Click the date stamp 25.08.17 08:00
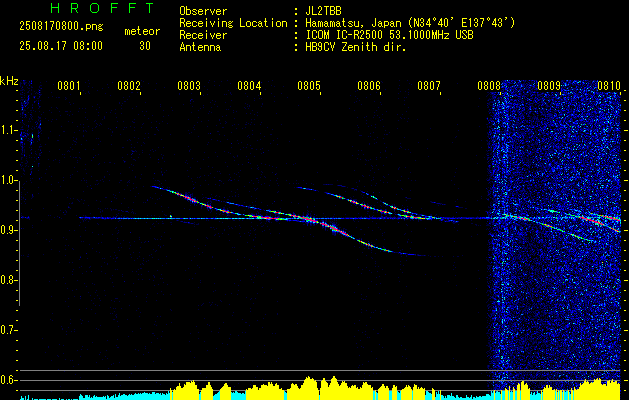This screenshot has width=629, height=400. tap(61, 46)
